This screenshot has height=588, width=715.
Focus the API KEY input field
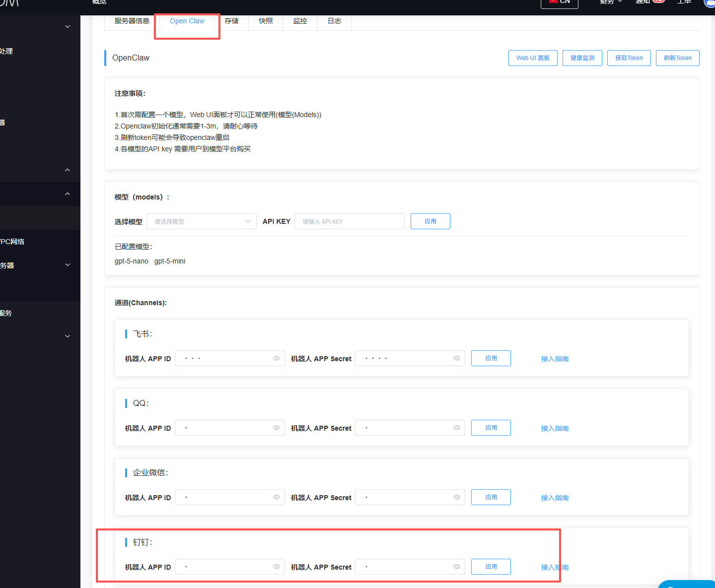click(349, 221)
